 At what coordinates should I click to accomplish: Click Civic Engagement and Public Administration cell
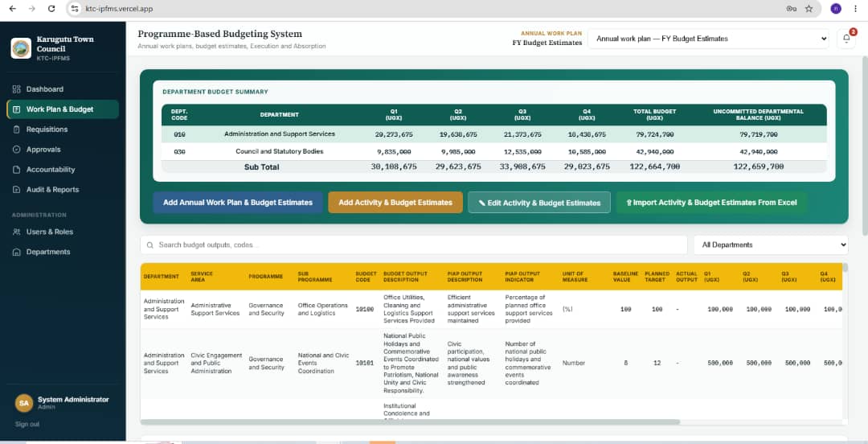(x=216, y=363)
